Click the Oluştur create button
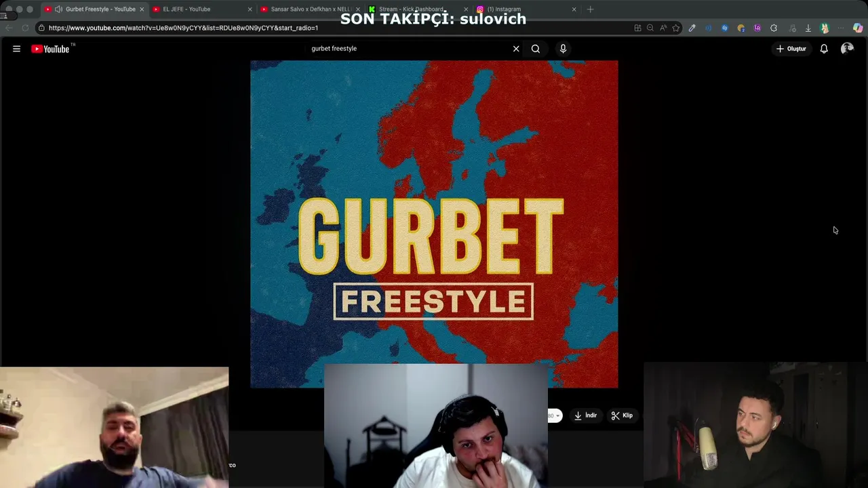Screen dimensions: 868x488 pyautogui.click(x=791, y=49)
